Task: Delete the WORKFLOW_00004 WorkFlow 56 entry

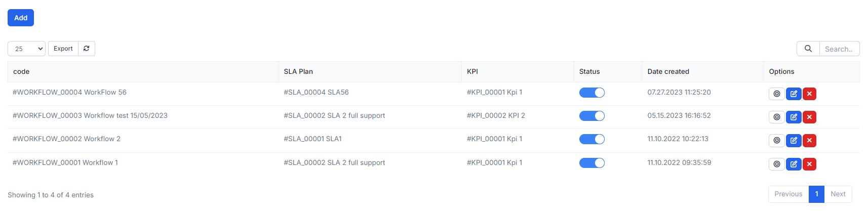Action: [809, 94]
